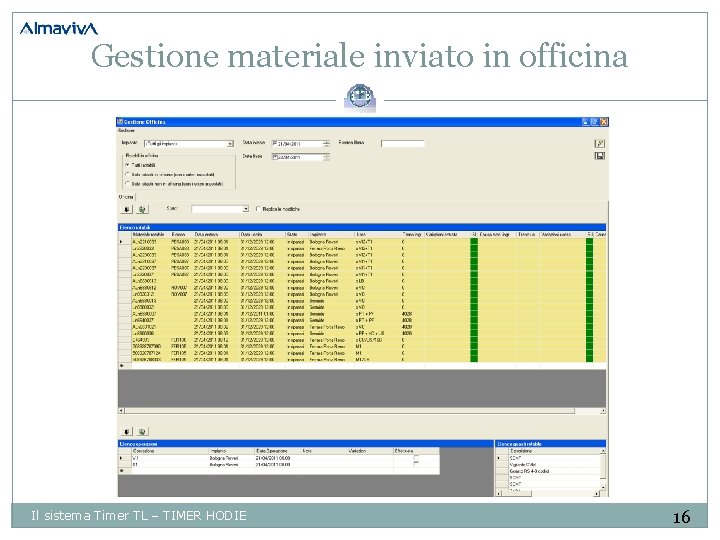Viewport: 720px width, 540px height.
Task: Open the Impianto dropdown
Action: pyautogui.click(x=230, y=144)
